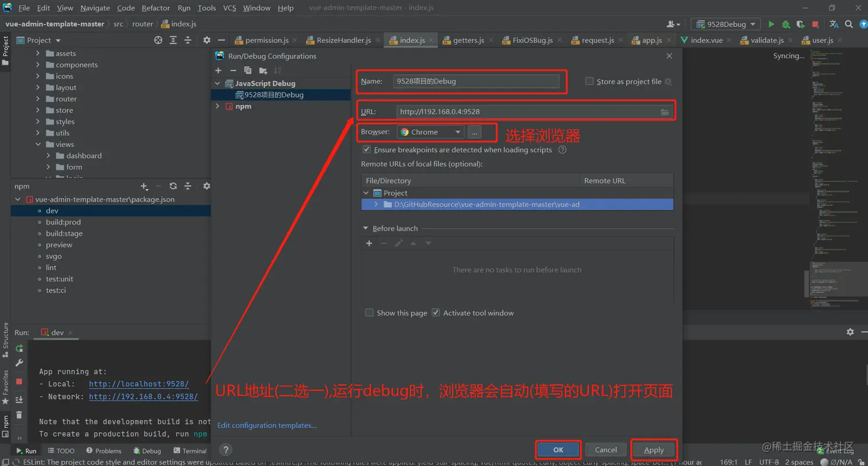Expand the npm configurations group
Viewport: 868px width, 466px height.
click(218, 106)
